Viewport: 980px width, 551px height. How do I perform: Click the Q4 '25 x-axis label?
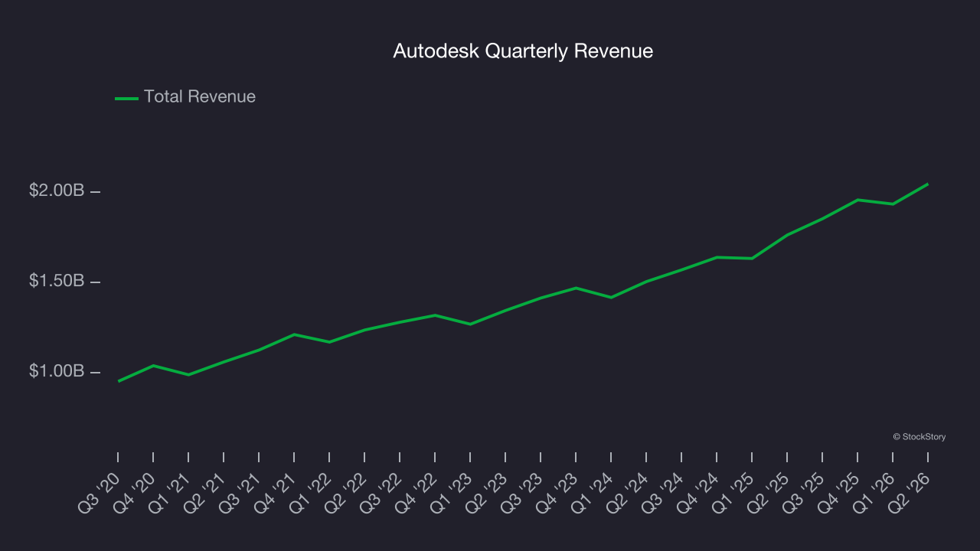coord(840,492)
